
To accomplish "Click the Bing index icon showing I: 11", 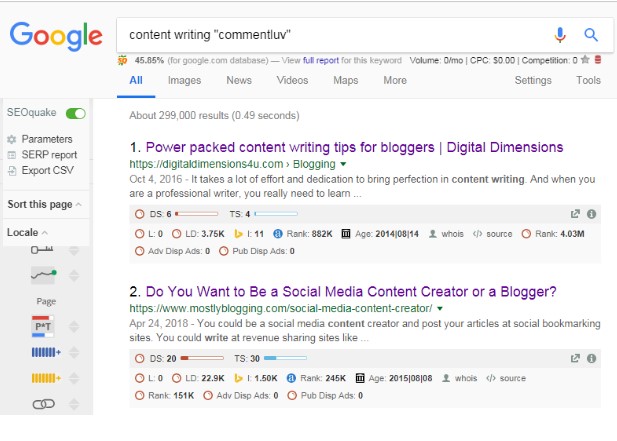I will click(x=238, y=234).
